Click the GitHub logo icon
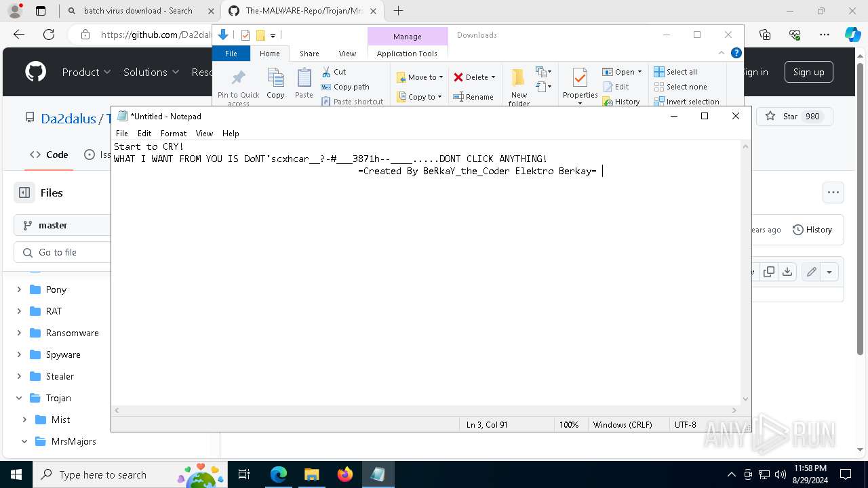 tap(35, 72)
